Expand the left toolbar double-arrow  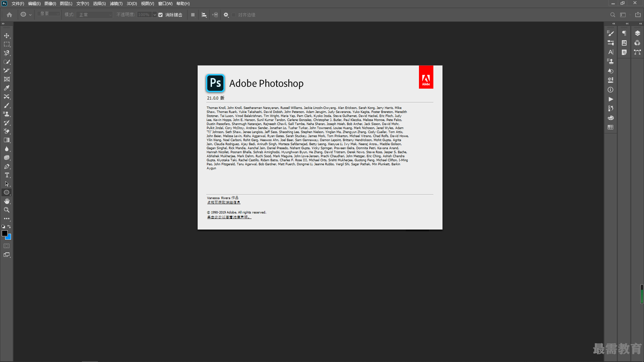pos(3,24)
